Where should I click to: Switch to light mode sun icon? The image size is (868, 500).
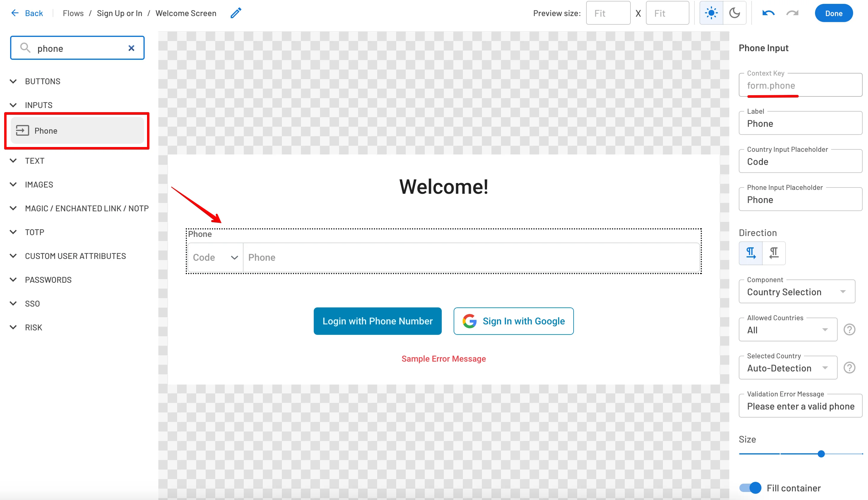(711, 13)
